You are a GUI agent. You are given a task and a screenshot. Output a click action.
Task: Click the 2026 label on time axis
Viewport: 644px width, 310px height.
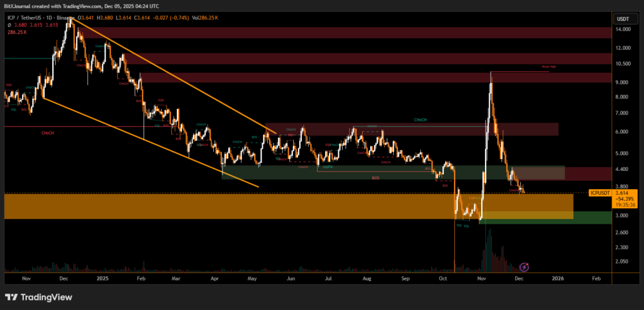click(x=557, y=277)
